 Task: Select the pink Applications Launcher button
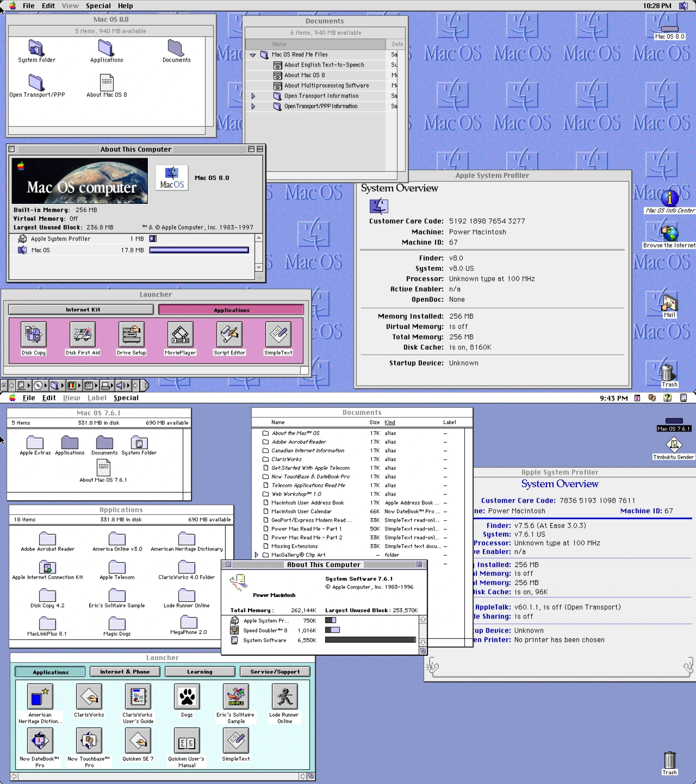pyautogui.click(x=231, y=310)
